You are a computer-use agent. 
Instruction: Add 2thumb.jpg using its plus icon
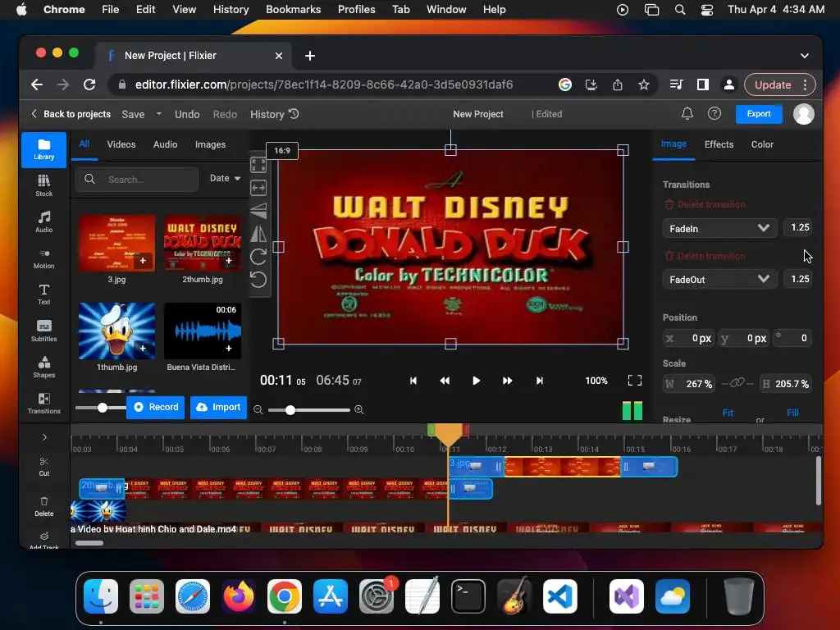coord(229,261)
